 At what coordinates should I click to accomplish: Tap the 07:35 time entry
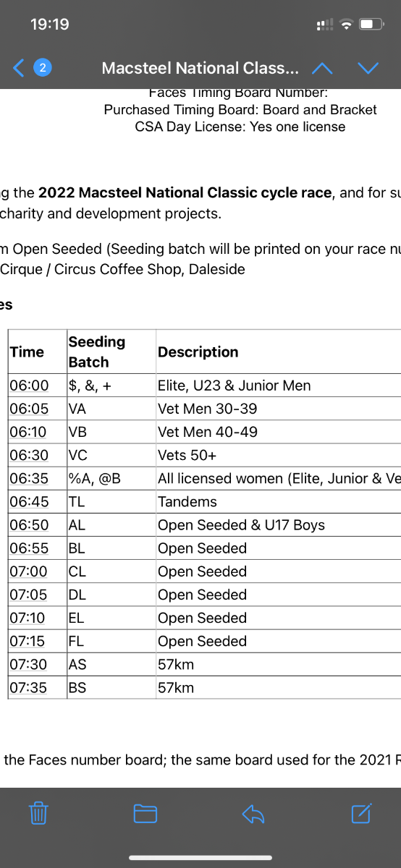[29, 687]
